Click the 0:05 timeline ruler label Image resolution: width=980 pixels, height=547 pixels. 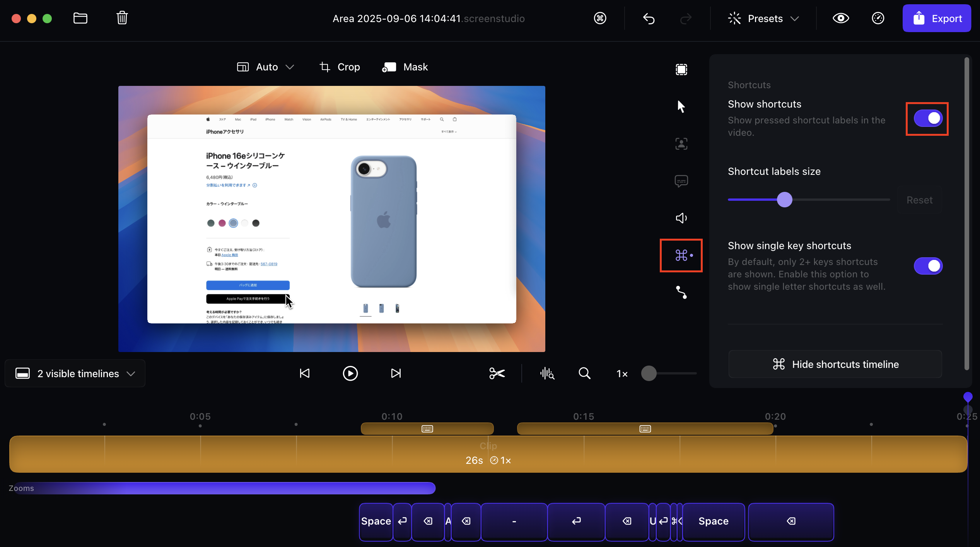(x=200, y=417)
